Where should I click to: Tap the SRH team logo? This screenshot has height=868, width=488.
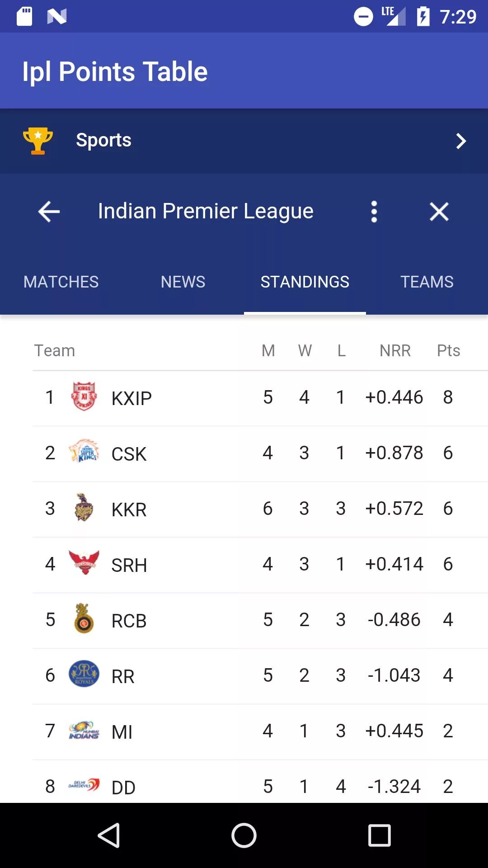84,563
